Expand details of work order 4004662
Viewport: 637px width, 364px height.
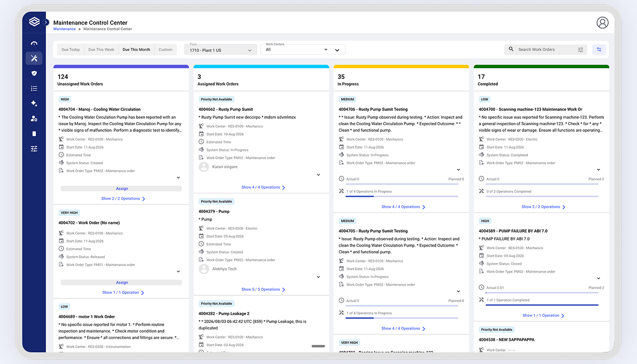click(x=318, y=175)
